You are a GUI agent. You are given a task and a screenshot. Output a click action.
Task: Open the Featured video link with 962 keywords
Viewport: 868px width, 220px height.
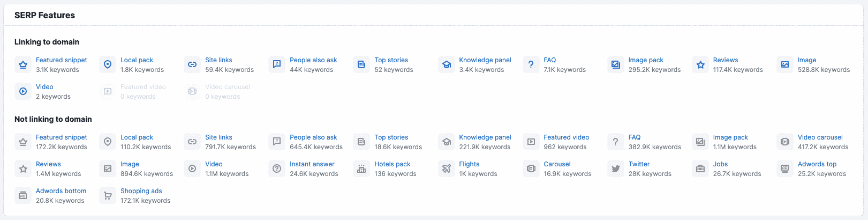[x=566, y=137]
